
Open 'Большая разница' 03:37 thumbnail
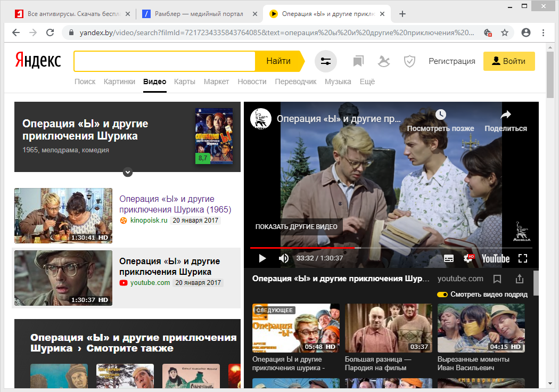pos(388,328)
